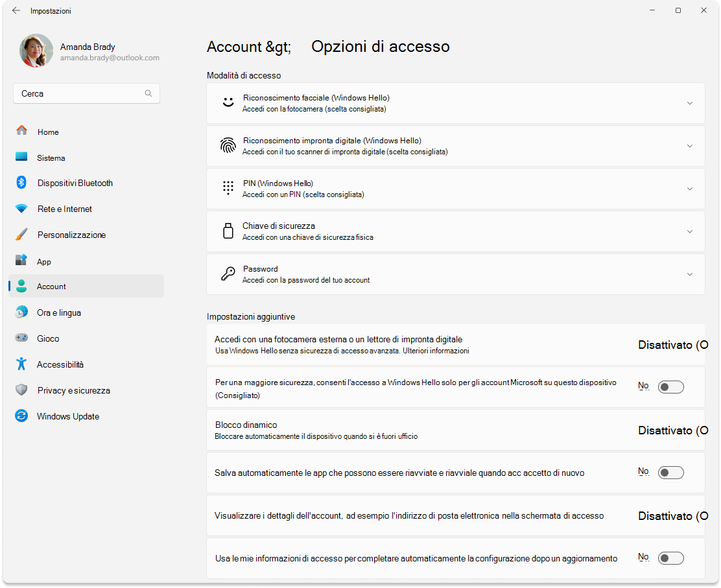The image size is (721, 588).
Task: Click Disattivato for Blocco dinamico
Action: pyautogui.click(x=673, y=430)
